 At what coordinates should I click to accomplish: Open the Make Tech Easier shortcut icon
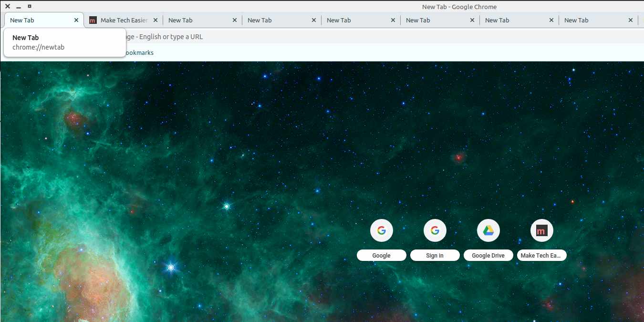click(x=541, y=230)
